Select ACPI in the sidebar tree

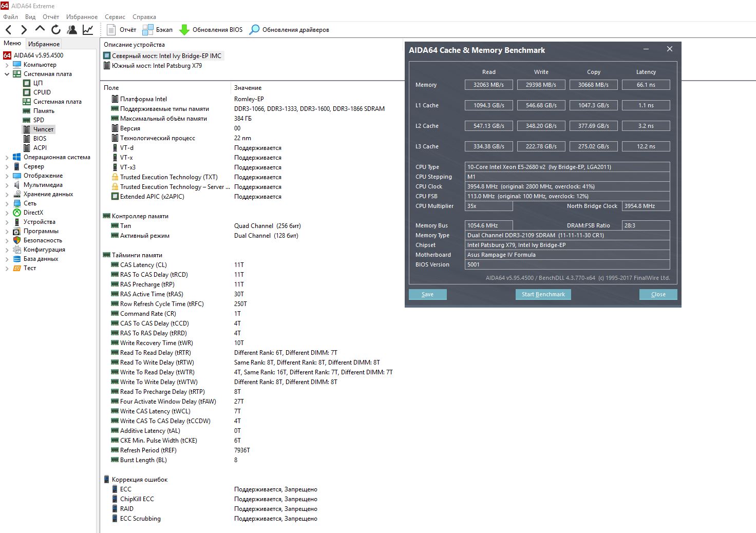click(40, 148)
